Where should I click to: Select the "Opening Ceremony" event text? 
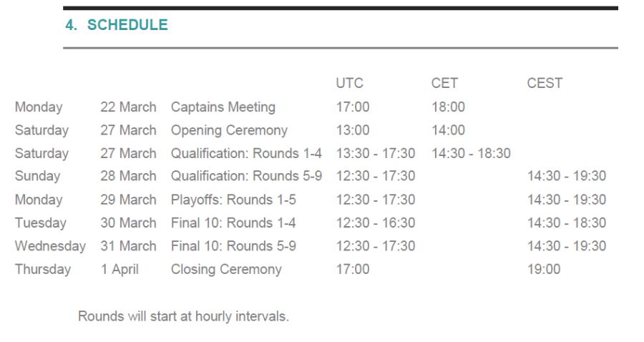229,130
